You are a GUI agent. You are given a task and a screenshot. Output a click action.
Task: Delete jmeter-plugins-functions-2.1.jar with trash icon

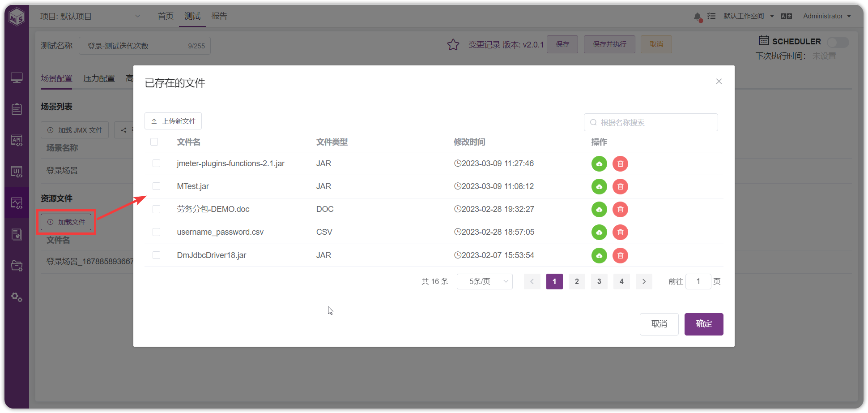(x=621, y=164)
